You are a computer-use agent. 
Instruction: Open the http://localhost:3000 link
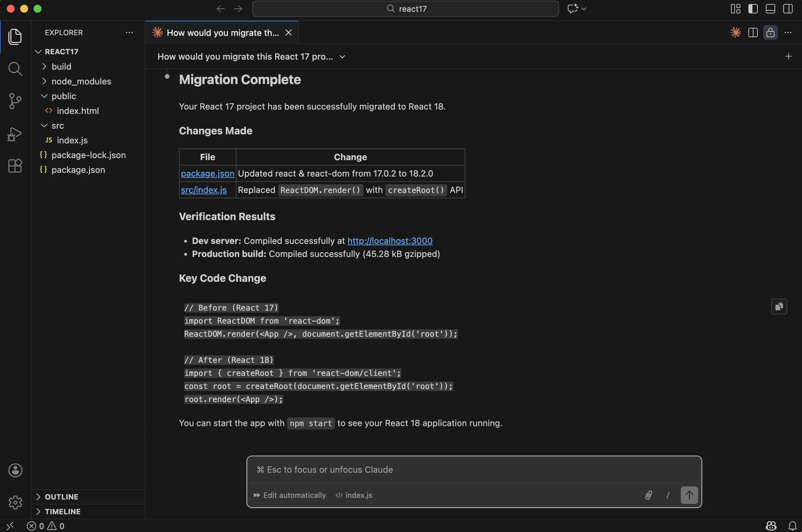pos(390,241)
